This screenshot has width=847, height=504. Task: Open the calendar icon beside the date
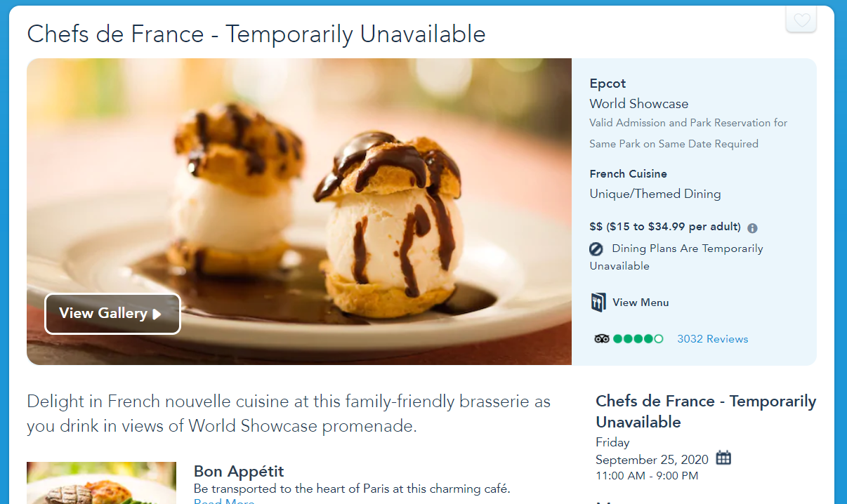click(723, 458)
